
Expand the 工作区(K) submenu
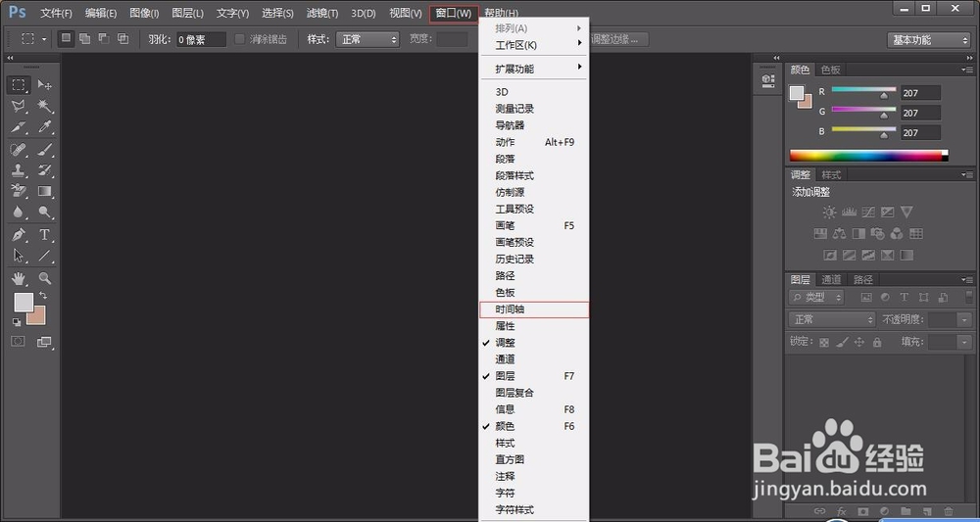(x=534, y=45)
